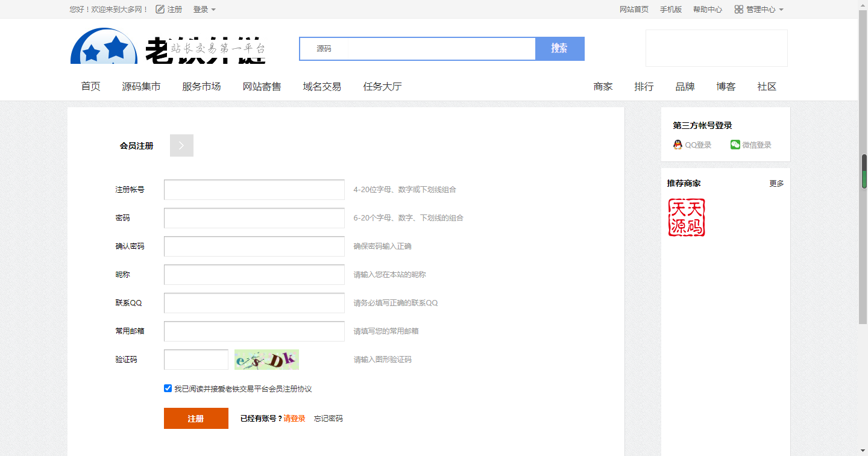
Task: Open the 域名交易 nav item
Action: [322, 87]
